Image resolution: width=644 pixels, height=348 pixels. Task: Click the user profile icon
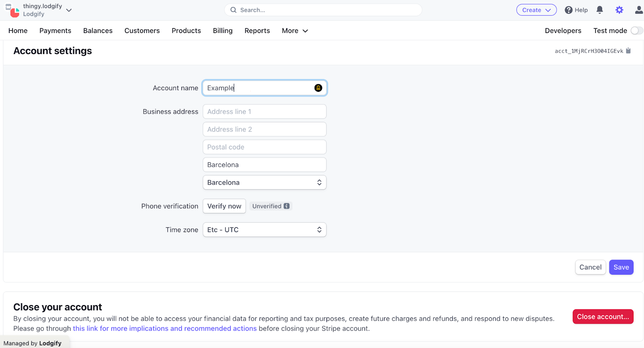(x=638, y=10)
